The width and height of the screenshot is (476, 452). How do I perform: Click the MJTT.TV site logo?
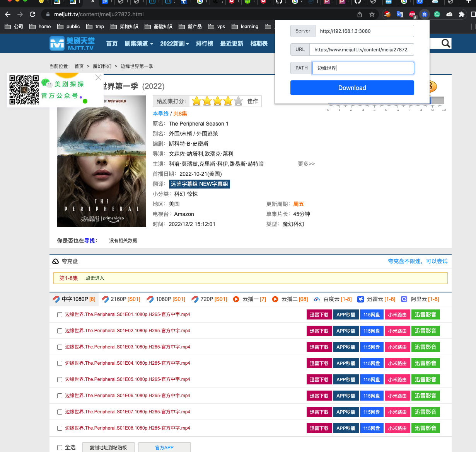pos(72,43)
